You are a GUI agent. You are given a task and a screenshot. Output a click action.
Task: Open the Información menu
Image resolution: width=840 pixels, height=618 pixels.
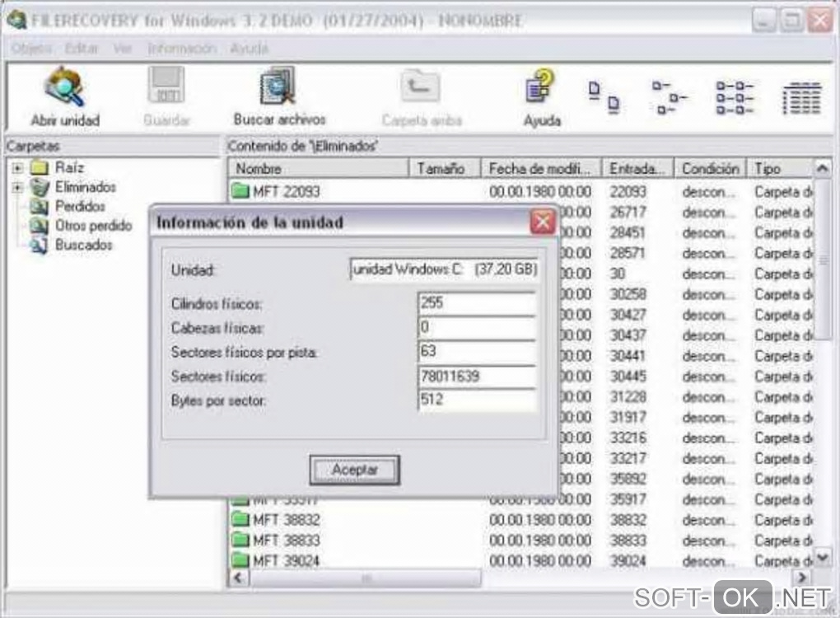point(182,49)
